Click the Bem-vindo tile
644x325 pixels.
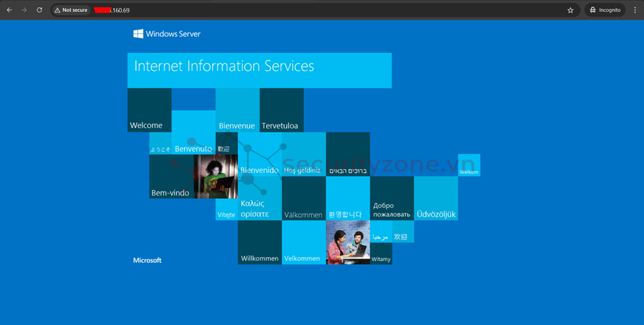click(x=171, y=176)
